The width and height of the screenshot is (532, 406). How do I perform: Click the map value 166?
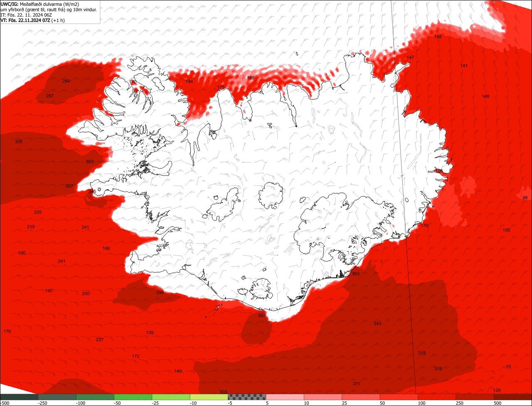pyautogui.click(x=106, y=248)
